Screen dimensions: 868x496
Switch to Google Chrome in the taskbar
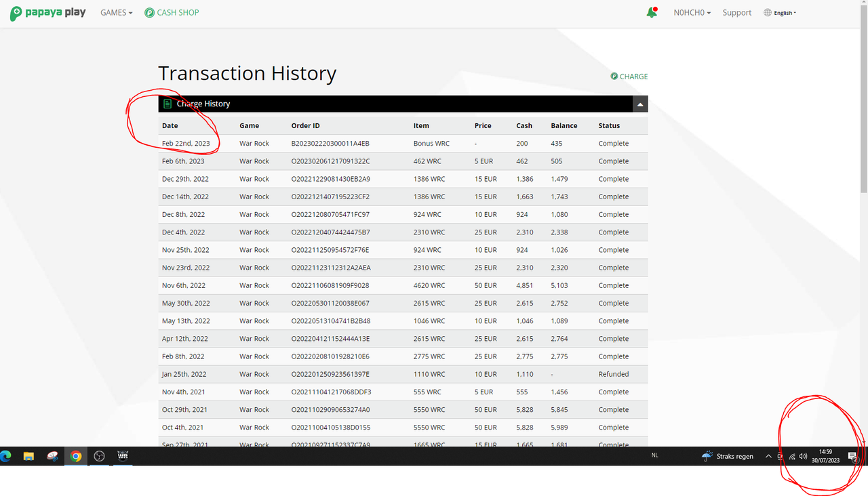pyautogui.click(x=76, y=456)
